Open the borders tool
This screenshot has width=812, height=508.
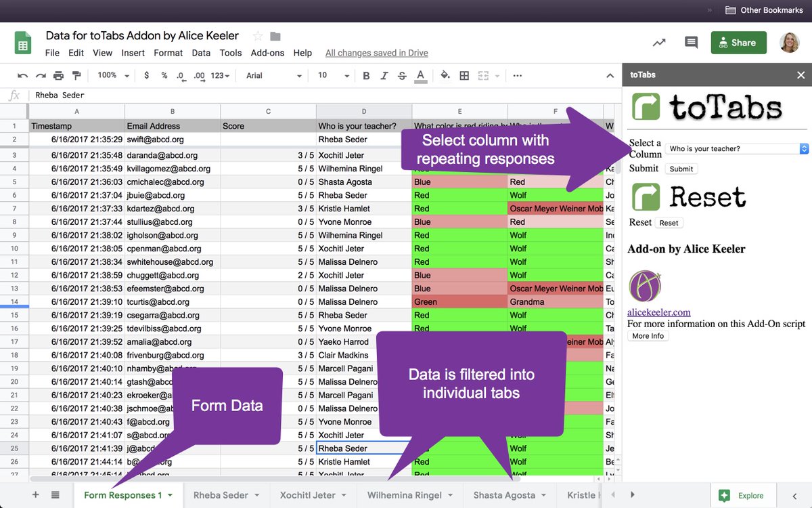click(464, 75)
